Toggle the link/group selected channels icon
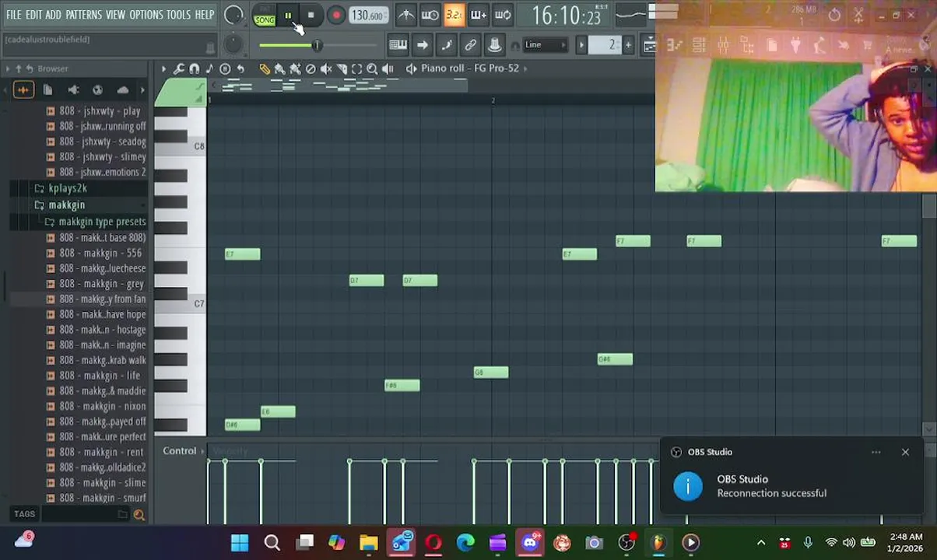Image resolution: width=937 pixels, height=560 pixels. tap(470, 45)
